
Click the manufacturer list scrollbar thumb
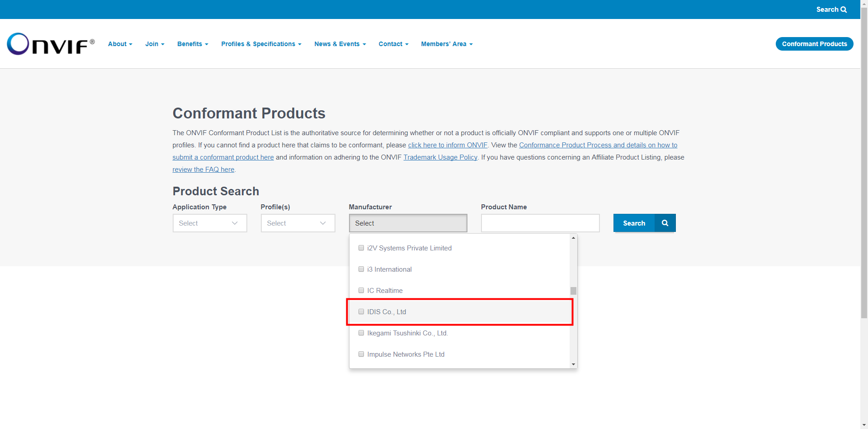(573, 291)
